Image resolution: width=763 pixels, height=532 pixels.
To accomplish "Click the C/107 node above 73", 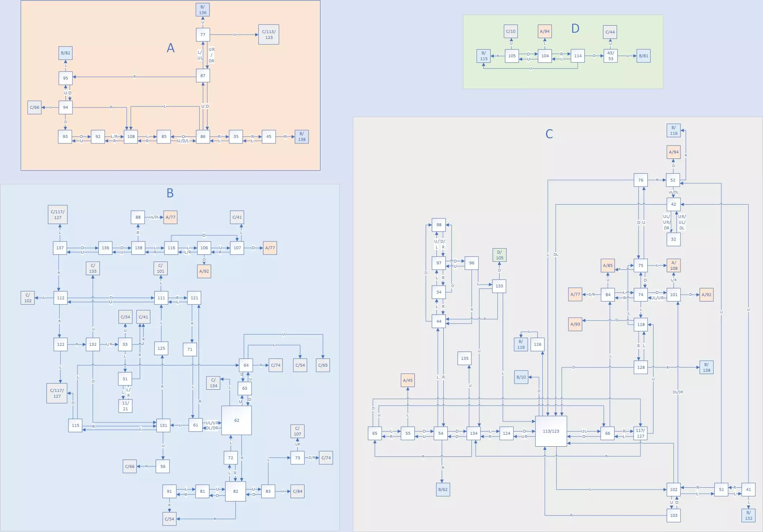I will 297,431.
